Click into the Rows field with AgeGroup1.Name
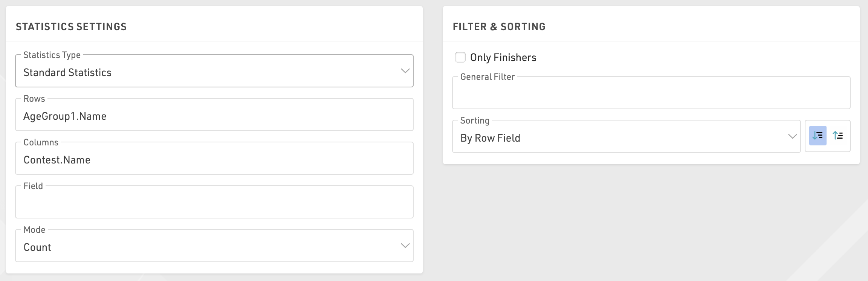Screen dimensions: 868x281 (x=214, y=116)
